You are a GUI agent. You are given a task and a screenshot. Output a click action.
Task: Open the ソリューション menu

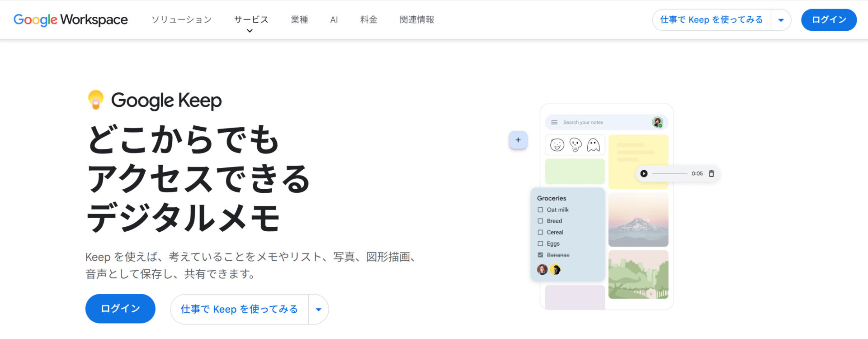(182, 19)
